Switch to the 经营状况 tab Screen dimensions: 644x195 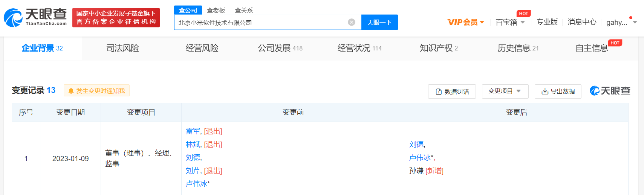pos(359,48)
